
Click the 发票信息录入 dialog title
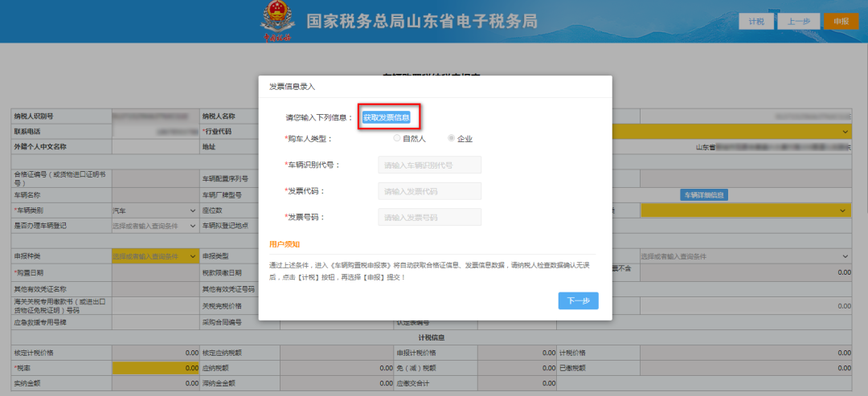coord(293,87)
